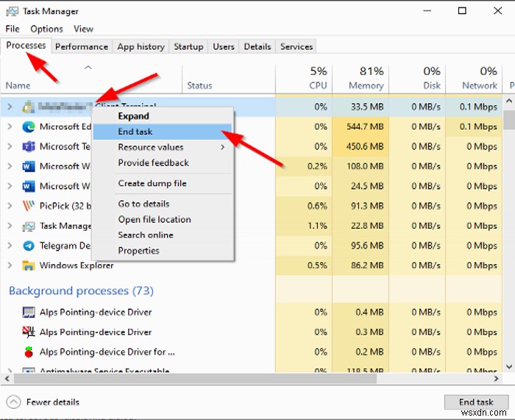
Task: Choose Provide feedback in the context menu
Action: tap(163, 163)
